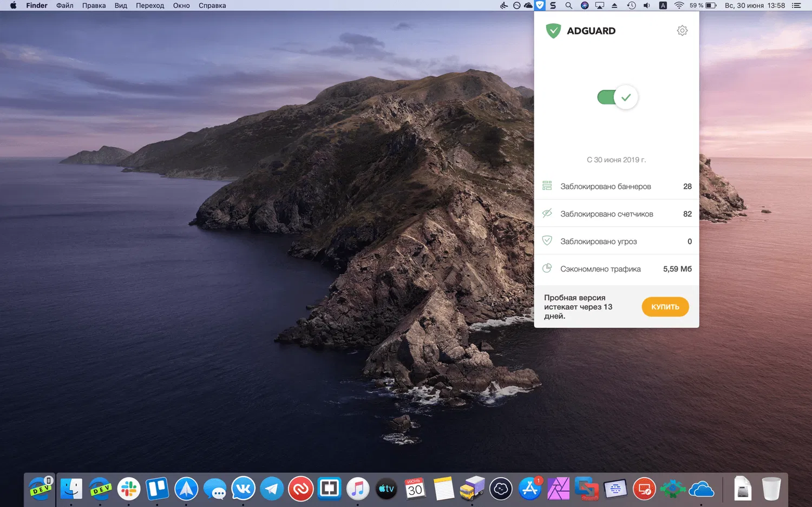Click the eject icon in menu bar

614,5
